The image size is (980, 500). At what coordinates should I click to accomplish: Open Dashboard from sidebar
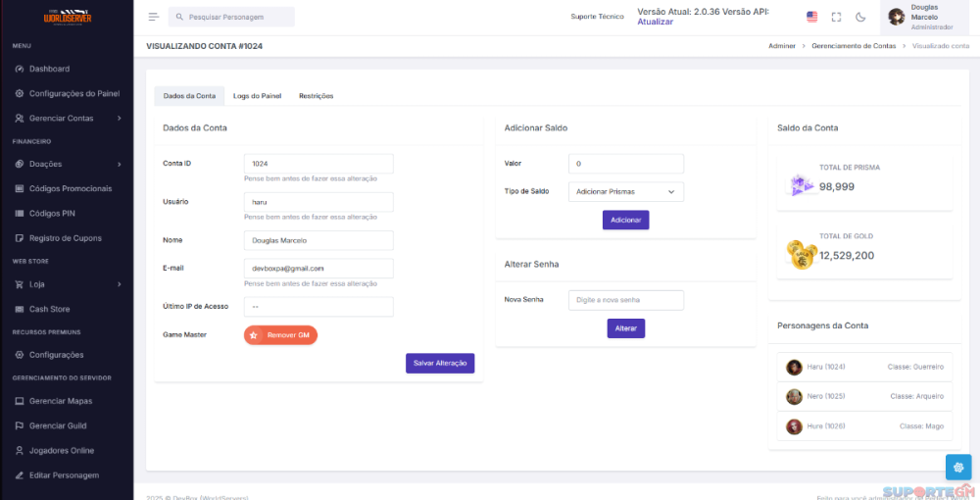click(49, 69)
